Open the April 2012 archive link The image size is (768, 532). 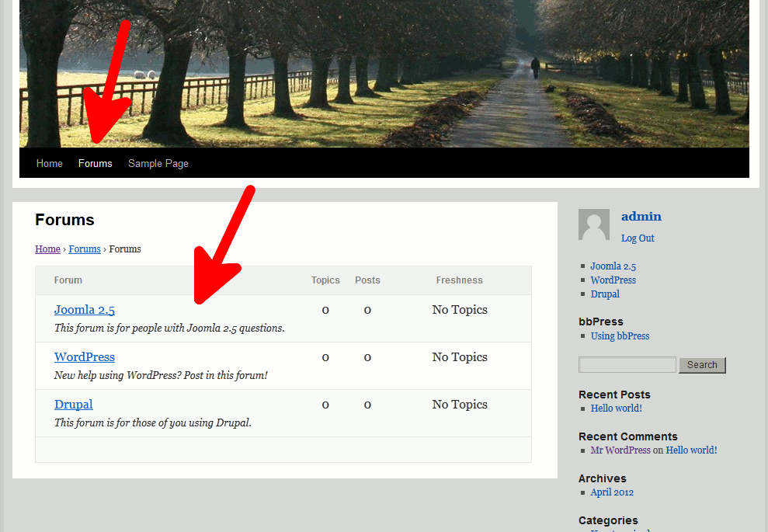(612, 492)
